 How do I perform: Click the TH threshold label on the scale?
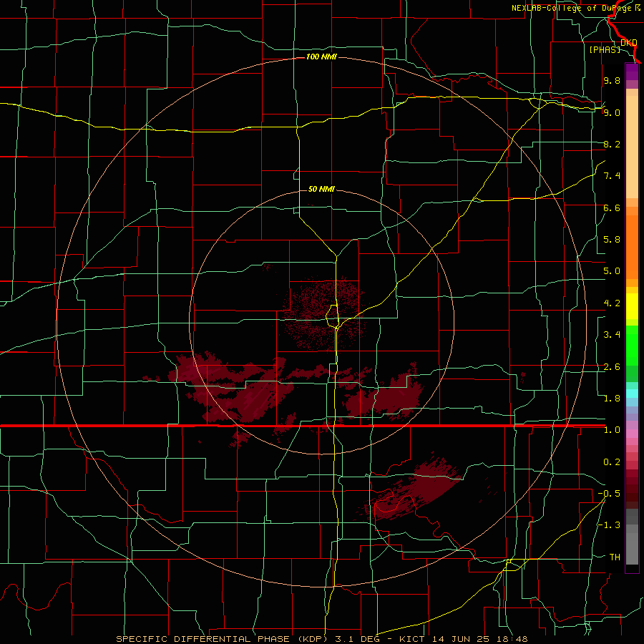click(615, 557)
